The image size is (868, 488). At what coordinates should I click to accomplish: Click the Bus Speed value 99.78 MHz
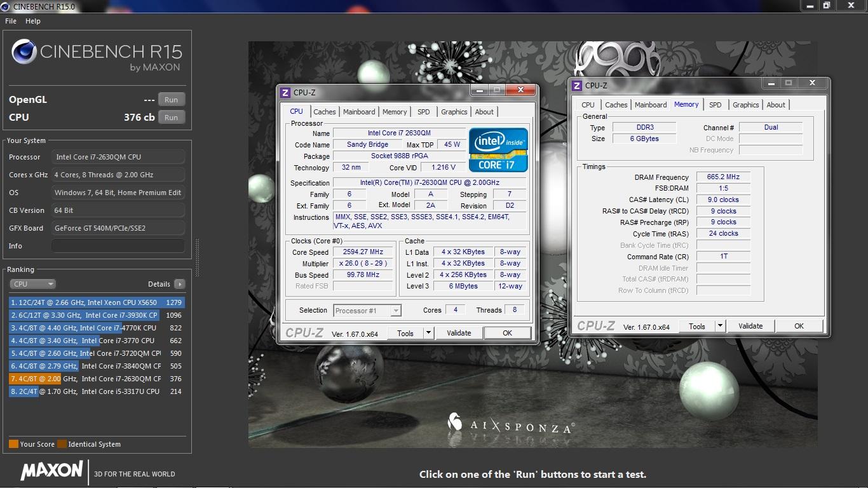pos(363,275)
